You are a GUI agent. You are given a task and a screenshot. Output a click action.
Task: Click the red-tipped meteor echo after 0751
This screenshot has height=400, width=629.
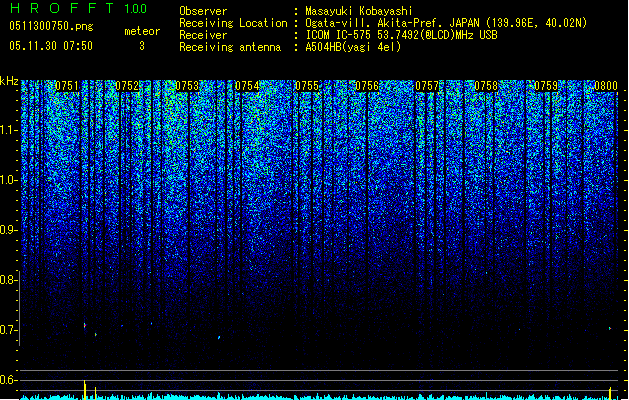pos(85,325)
